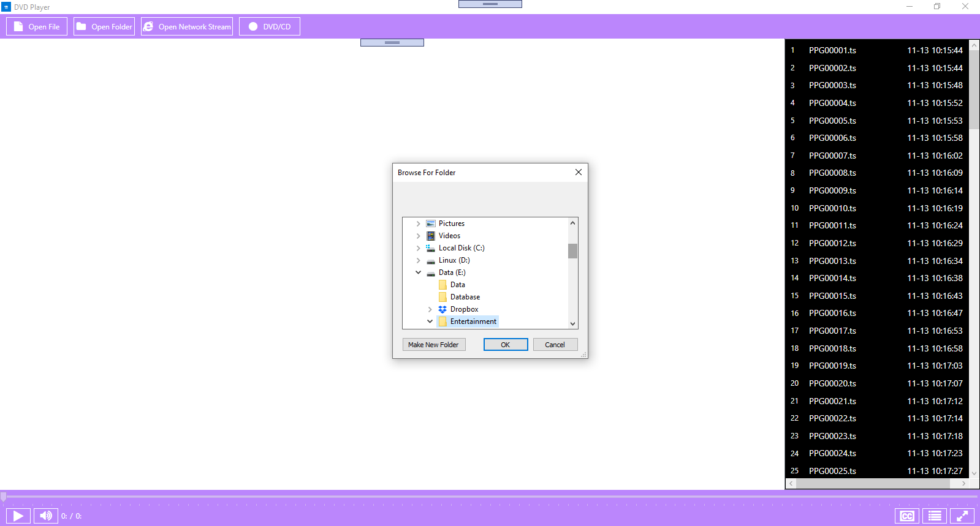Click the Open File toolbar button
Viewport: 980px width, 526px height.
[37, 27]
